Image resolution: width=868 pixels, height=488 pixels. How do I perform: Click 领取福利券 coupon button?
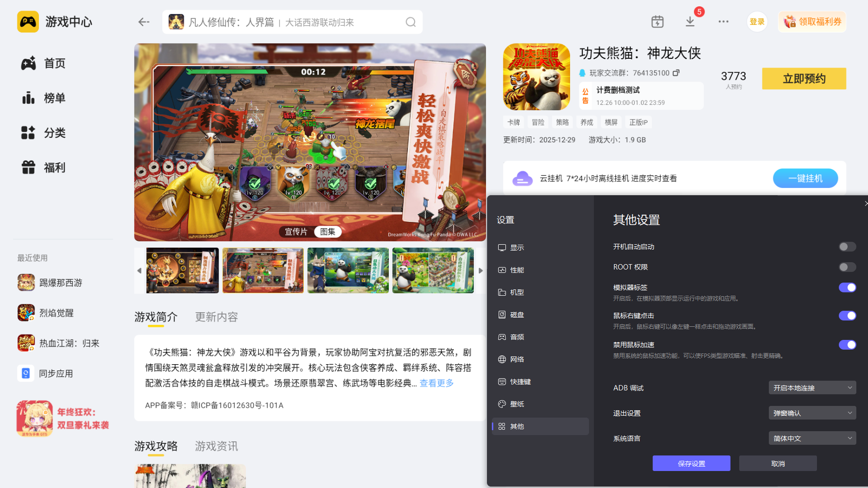[x=812, y=22]
